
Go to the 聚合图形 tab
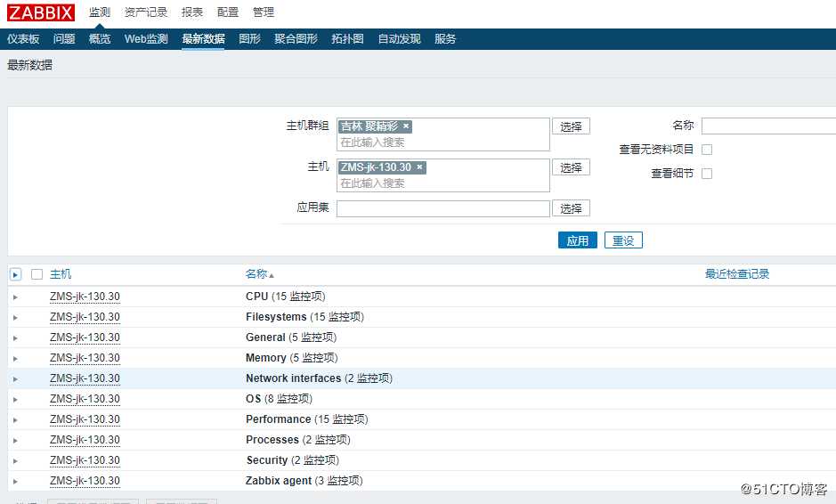(x=296, y=39)
